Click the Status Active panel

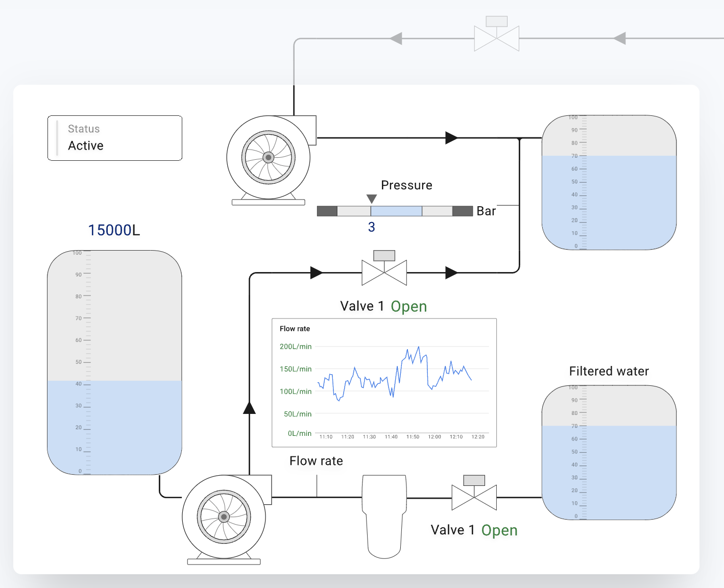[115, 138]
